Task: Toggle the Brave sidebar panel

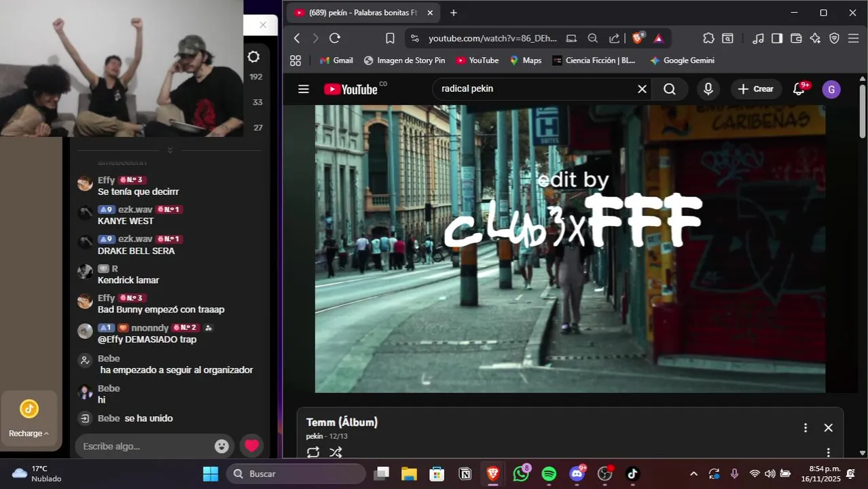Action: coord(777,38)
